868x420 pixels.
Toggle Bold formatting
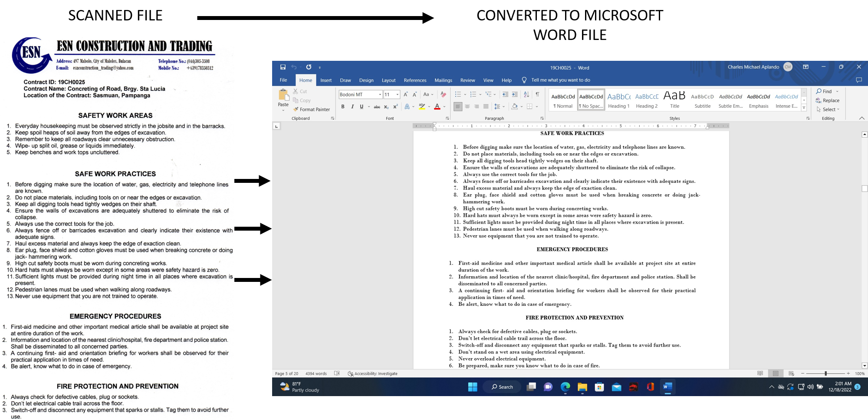(x=343, y=107)
